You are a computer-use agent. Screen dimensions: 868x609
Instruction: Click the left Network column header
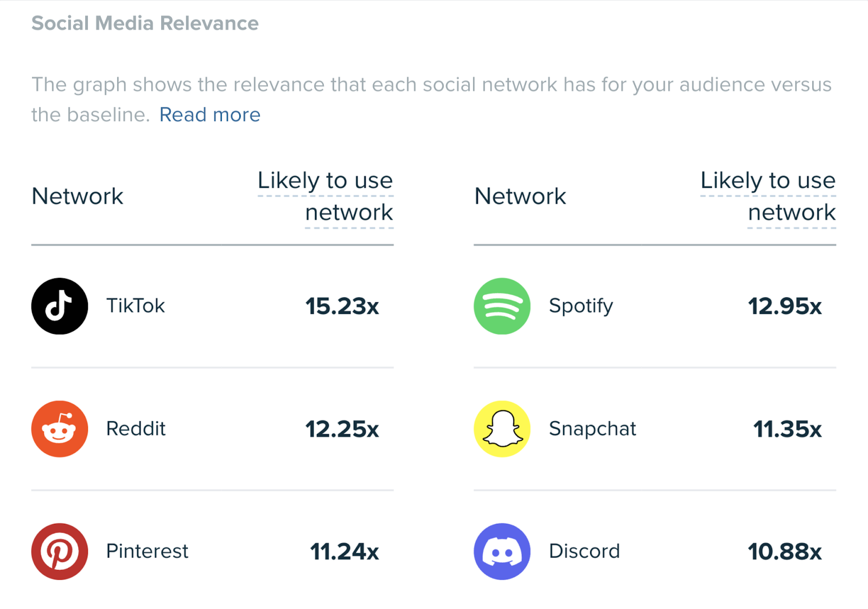pos(77,196)
